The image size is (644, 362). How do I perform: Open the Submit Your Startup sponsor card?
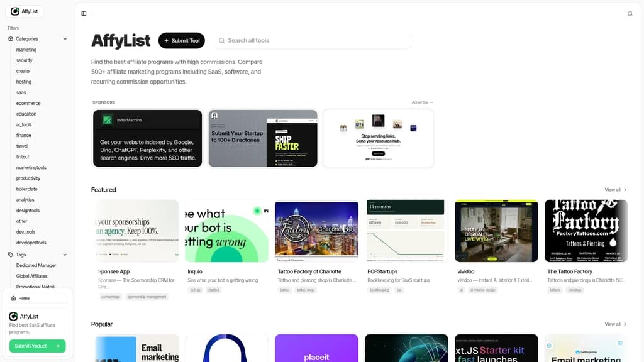(x=263, y=138)
